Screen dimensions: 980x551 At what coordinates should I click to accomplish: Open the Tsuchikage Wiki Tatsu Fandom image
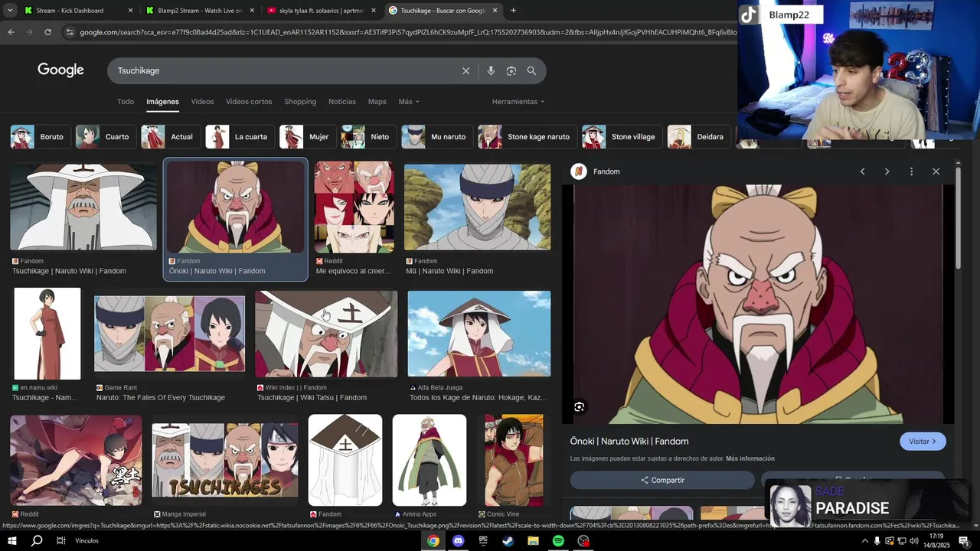326,334
